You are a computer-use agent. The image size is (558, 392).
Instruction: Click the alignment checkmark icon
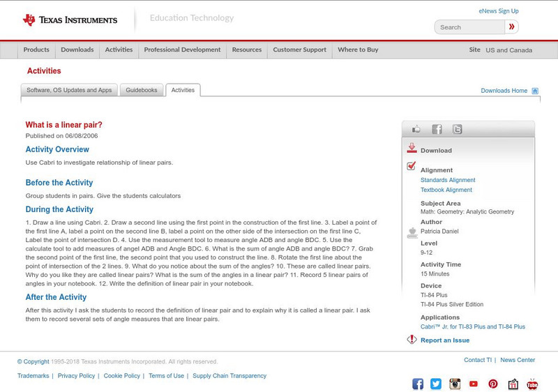tap(412, 166)
